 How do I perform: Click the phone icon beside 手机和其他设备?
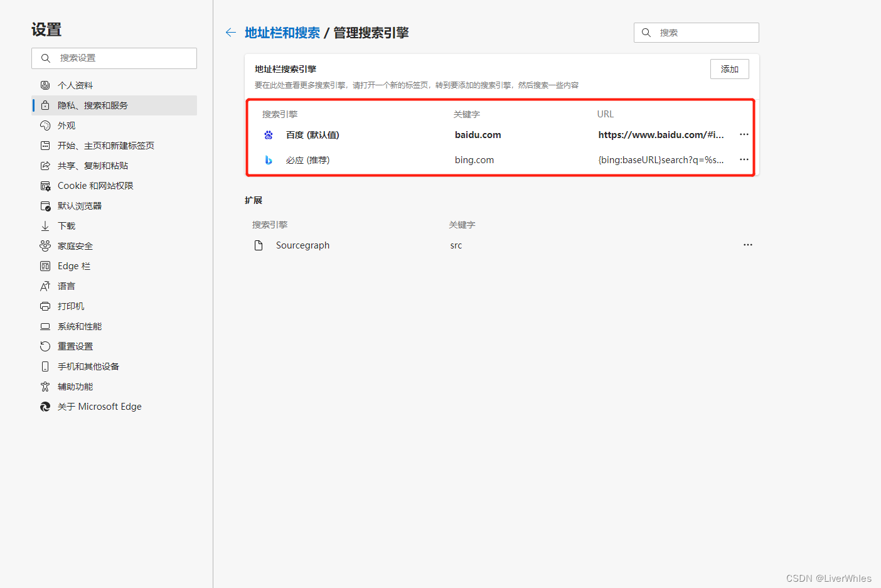[45, 366]
